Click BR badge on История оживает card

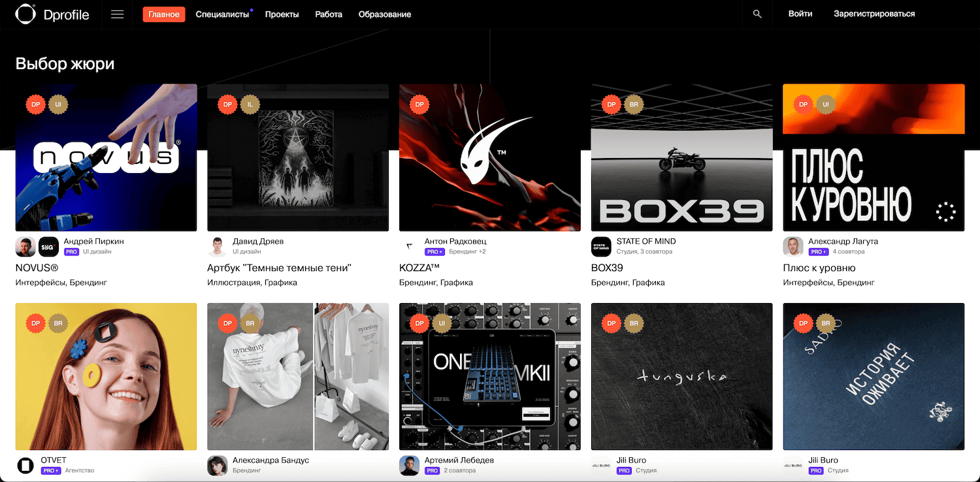[x=826, y=323]
